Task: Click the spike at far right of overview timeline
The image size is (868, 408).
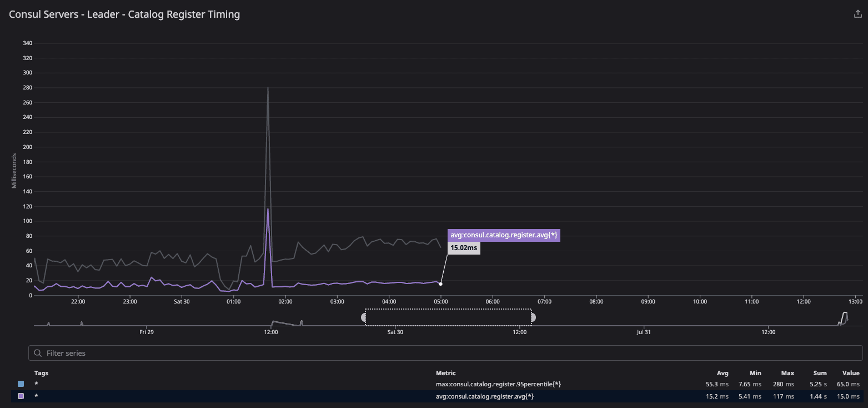Action: coord(845,316)
